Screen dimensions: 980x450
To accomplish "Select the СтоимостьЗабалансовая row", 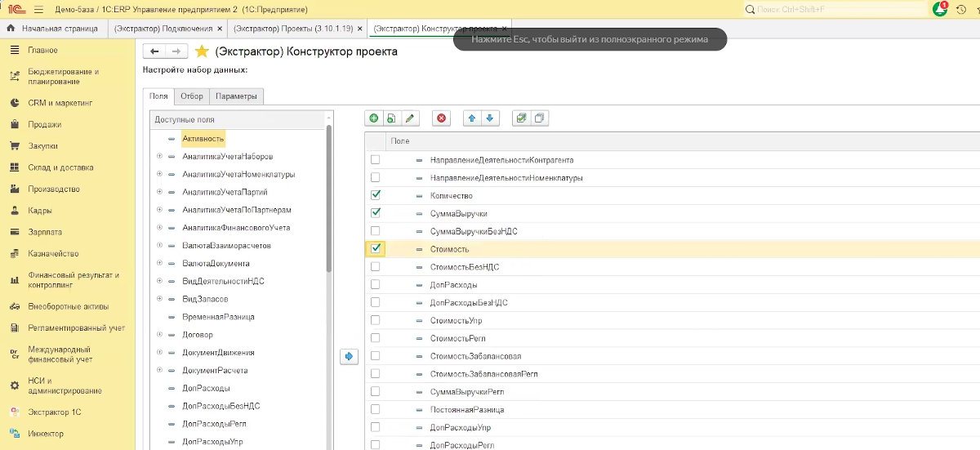I will click(672, 356).
